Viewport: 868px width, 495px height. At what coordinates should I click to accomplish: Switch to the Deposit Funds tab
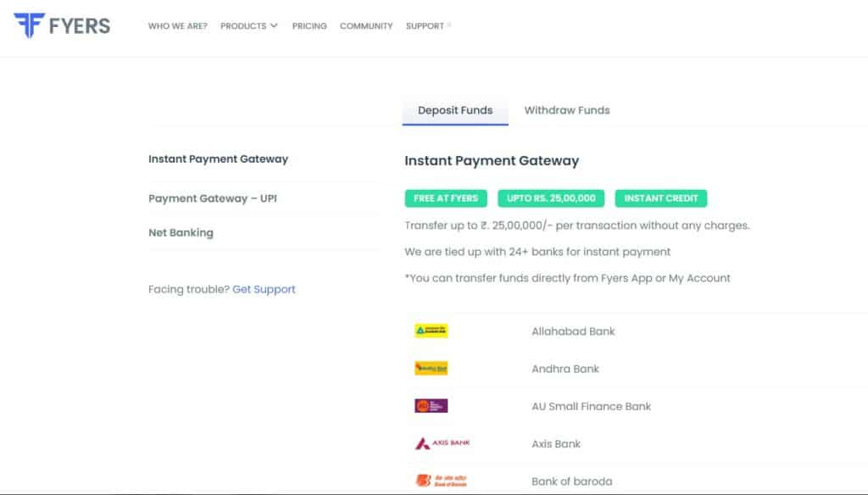[455, 110]
